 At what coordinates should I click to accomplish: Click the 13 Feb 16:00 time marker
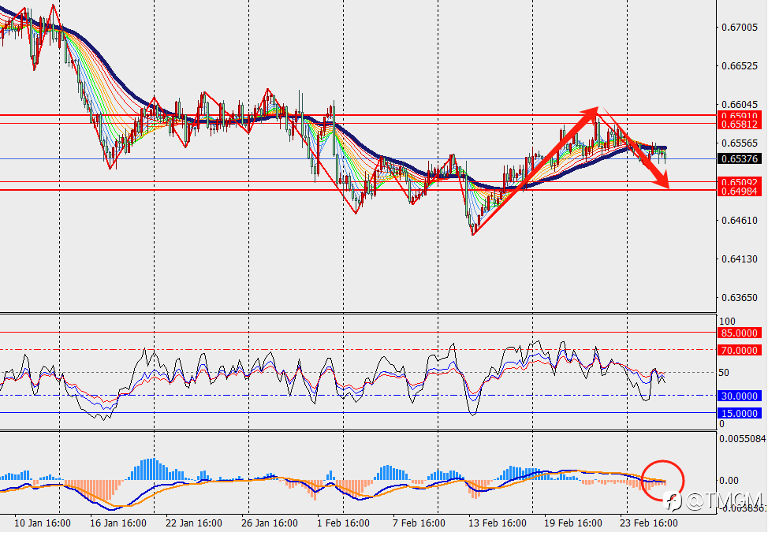[497, 523]
